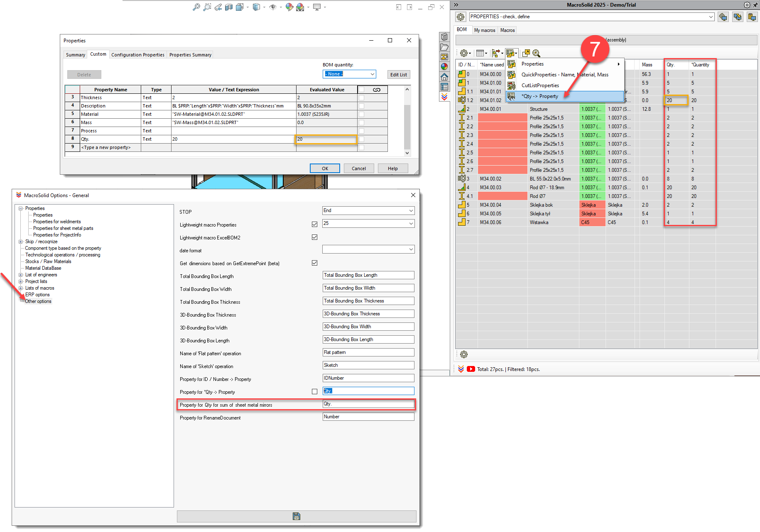The image size is (760, 532).
Task: Click the Edit List button
Action: pos(399,75)
